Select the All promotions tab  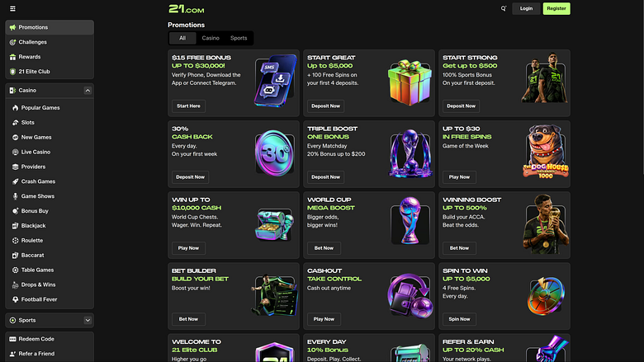pyautogui.click(x=182, y=38)
